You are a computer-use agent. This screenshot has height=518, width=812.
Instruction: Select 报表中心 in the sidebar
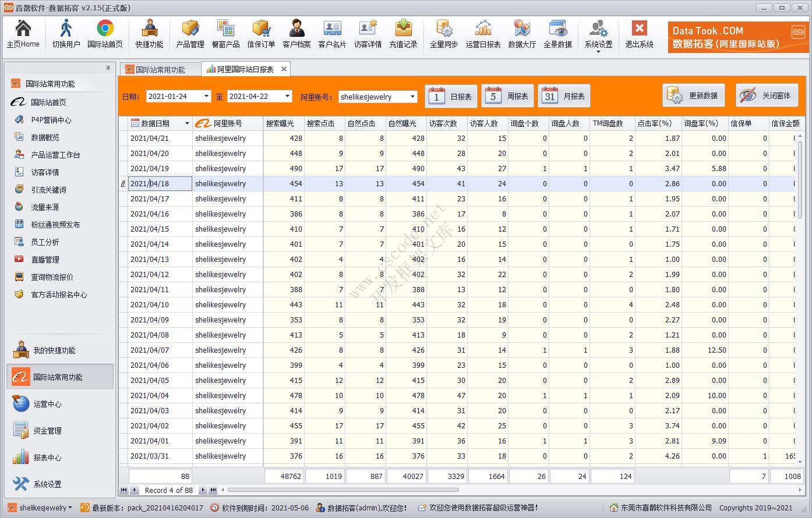[x=47, y=457]
